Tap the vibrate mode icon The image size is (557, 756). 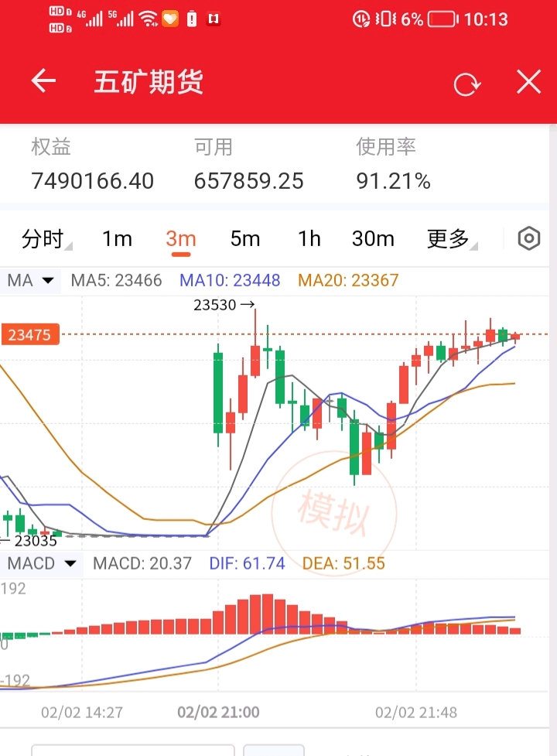point(386,19)
